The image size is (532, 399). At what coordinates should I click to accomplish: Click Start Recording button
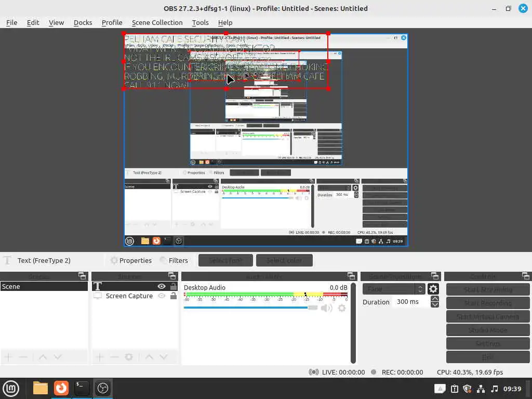[488, 303]
